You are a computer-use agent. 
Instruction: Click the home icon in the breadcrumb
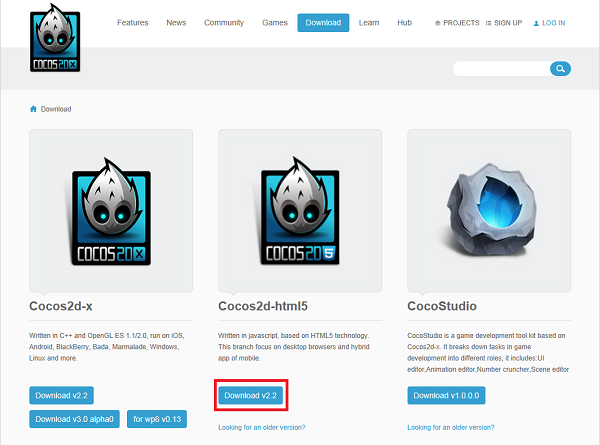point(33,109)
